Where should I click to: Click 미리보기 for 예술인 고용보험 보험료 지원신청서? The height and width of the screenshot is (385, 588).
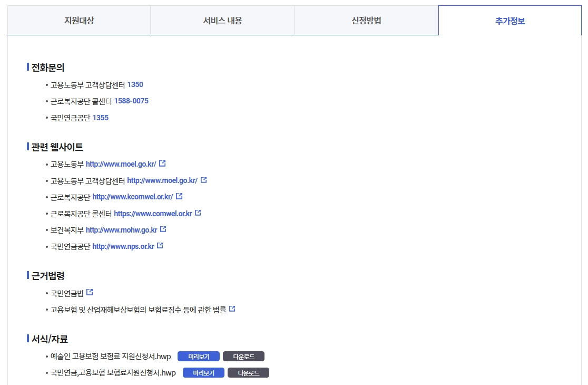[199, 356]
